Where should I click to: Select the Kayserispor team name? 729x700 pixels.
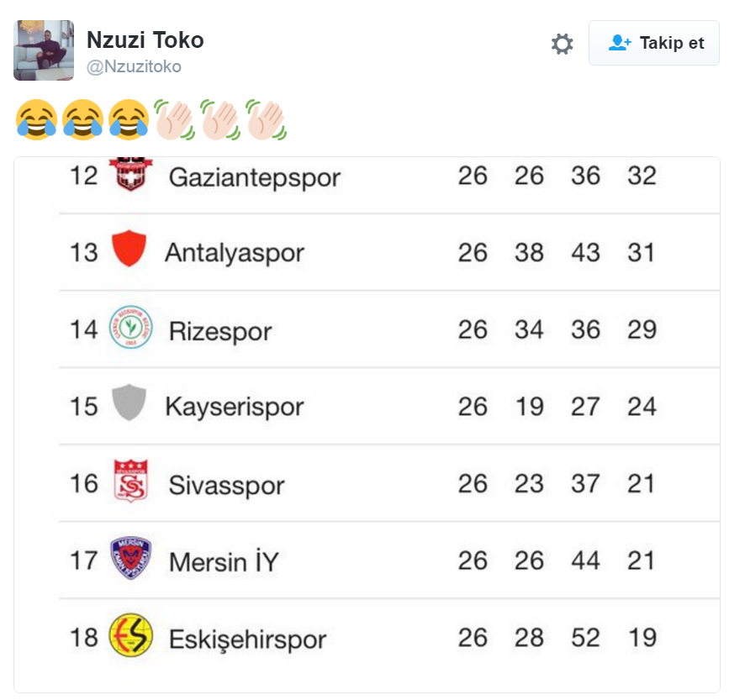[x=234, y=407]
